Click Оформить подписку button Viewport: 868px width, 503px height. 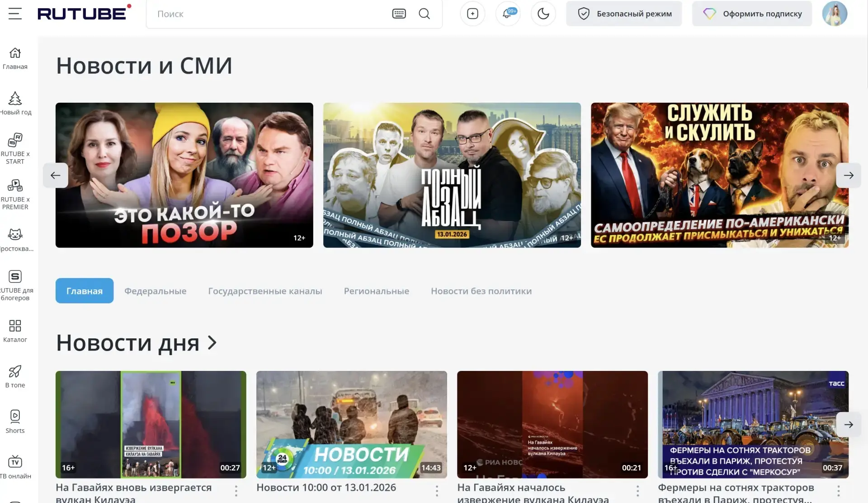coord(752,14)
